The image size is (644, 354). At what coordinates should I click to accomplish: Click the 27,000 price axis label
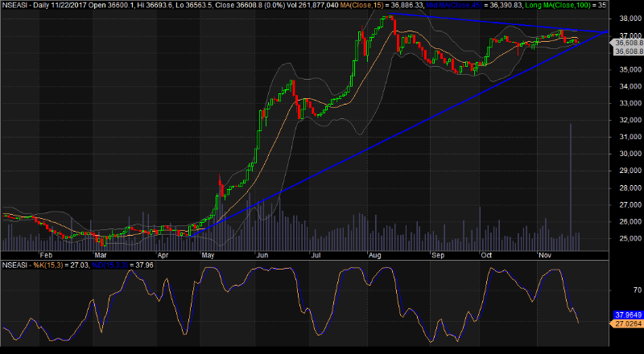pos(630,204)
